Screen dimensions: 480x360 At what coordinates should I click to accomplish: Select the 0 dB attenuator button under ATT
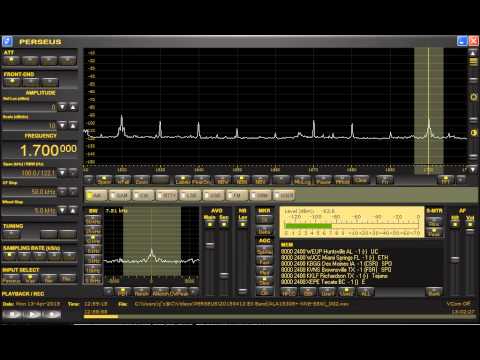point(11,60)
